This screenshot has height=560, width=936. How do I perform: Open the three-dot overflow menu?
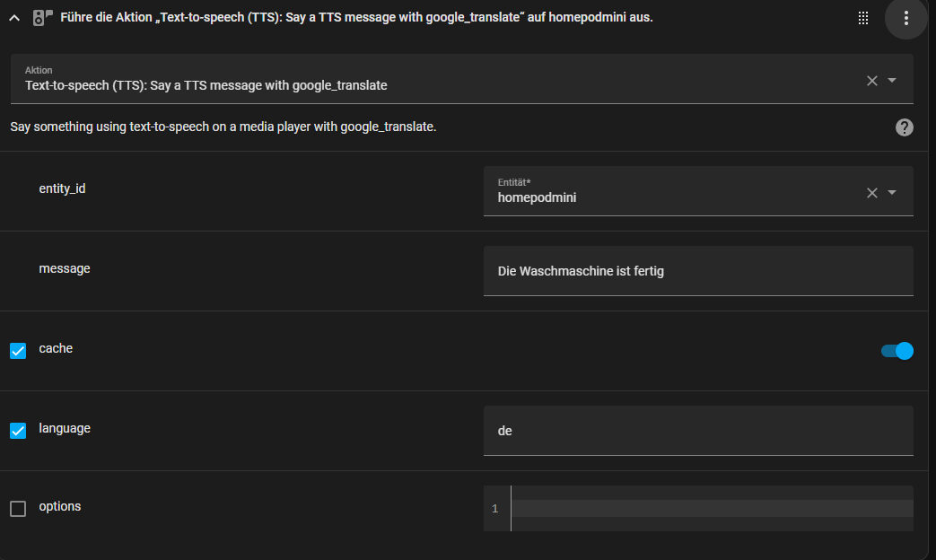[906, 19]
